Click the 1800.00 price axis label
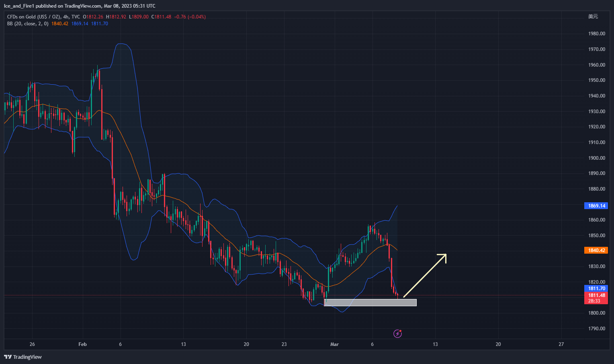The width and height of the screenshot is (614, 364). click(597, 313)
